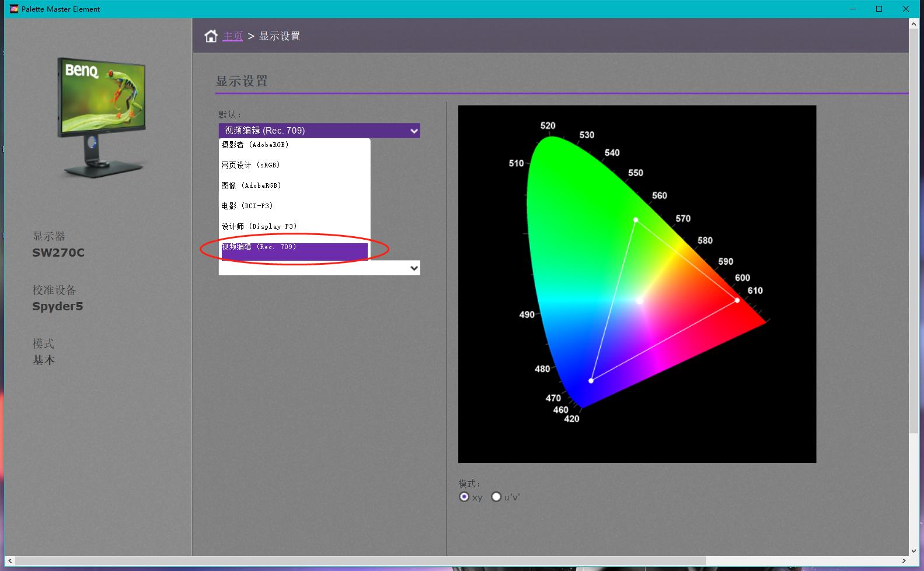Viewport: 924px width, 571px height.
Task: Click the BenQ monitor product image
Action: pyautogui.click(x=102, y=117)
